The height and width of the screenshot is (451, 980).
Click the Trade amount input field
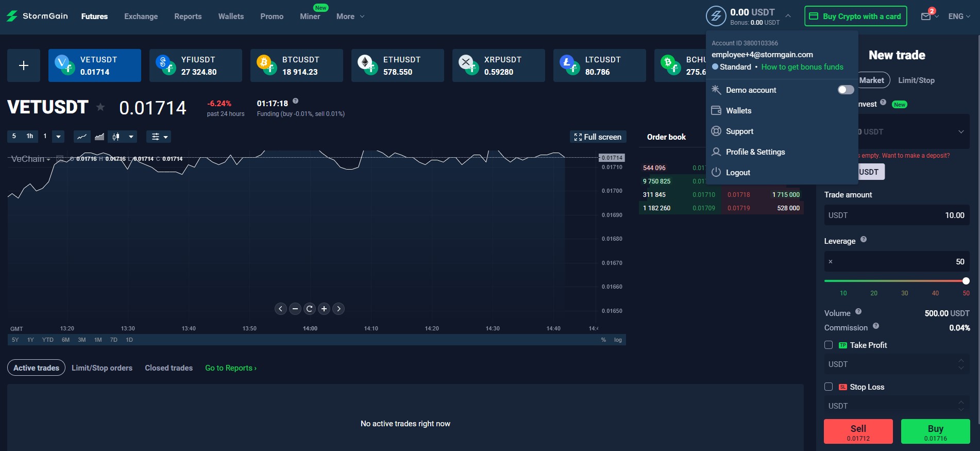(897, 215)
